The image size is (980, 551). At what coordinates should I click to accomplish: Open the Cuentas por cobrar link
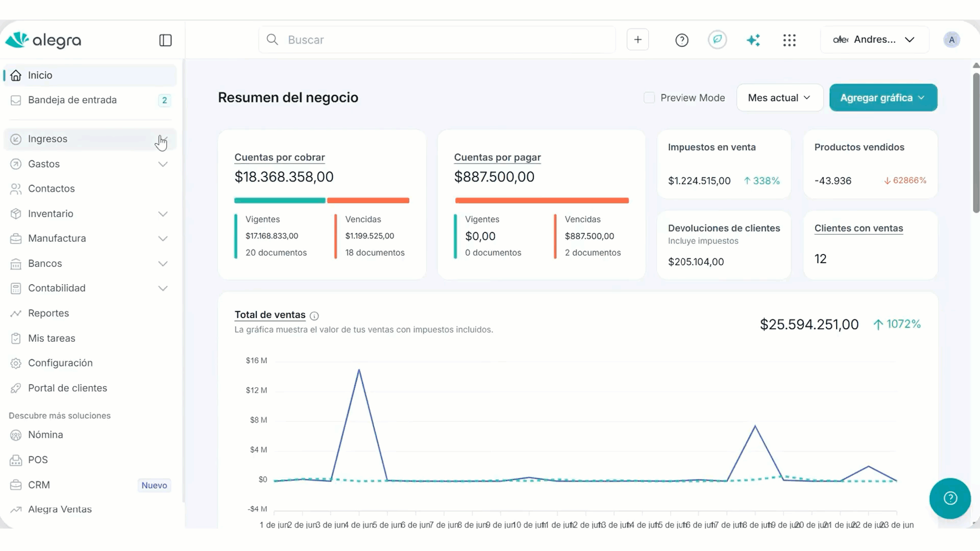[280, 157]
